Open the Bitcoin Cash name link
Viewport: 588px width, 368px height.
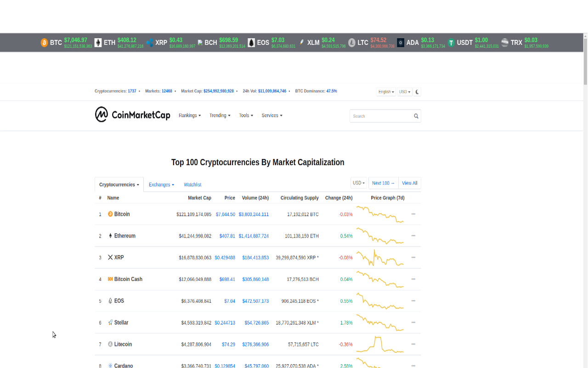[128, 279]
